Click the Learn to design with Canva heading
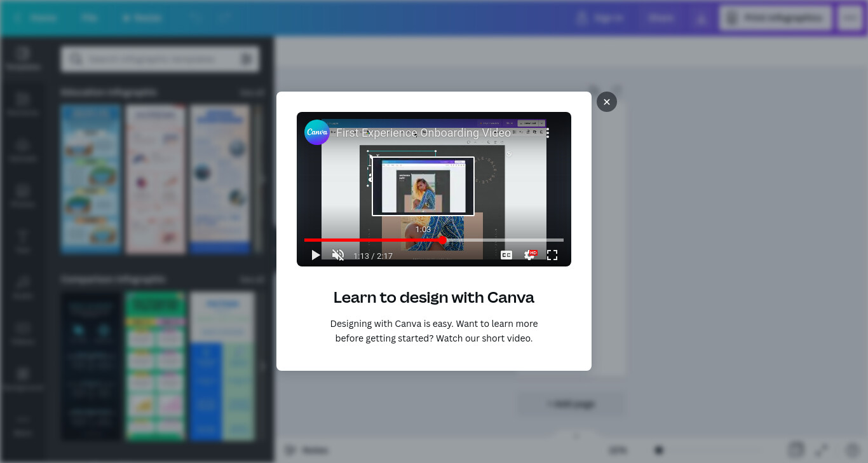Viewport: 868px width, 463px height. (x=434, y=297)
